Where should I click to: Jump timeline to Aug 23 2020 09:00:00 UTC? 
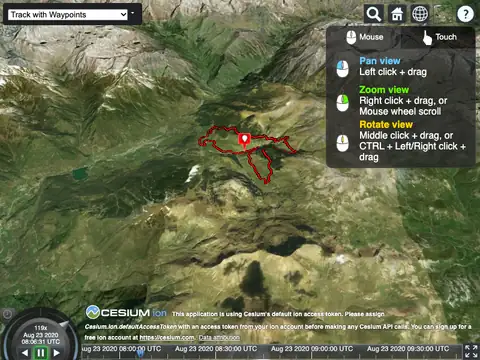312,349
